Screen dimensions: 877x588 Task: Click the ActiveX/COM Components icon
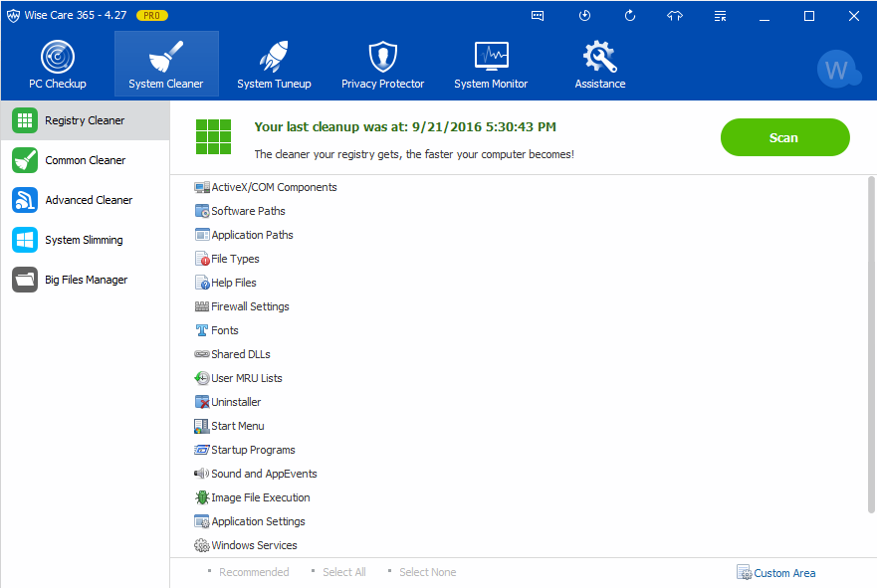[x=202, y=187]
